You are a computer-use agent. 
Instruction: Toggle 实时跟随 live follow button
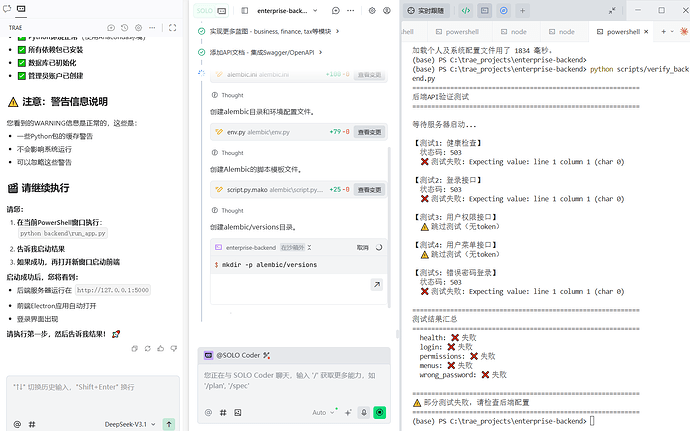pyautogui.click(x=426, y=11)
